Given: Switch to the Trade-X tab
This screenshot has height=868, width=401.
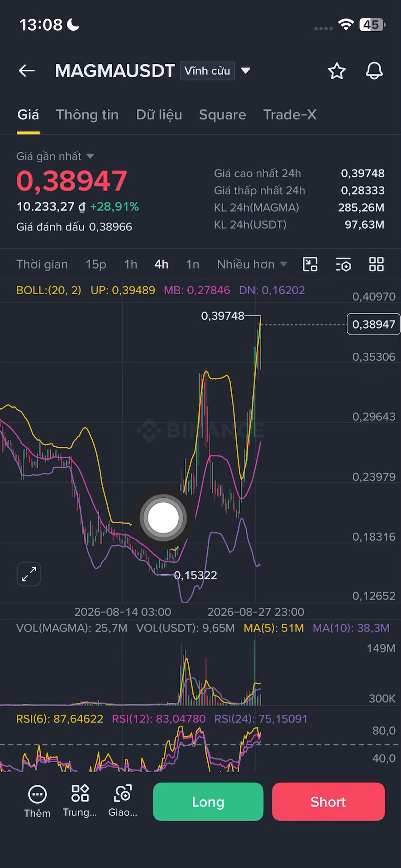Looking at the screenshot, I should coord(290,115).
